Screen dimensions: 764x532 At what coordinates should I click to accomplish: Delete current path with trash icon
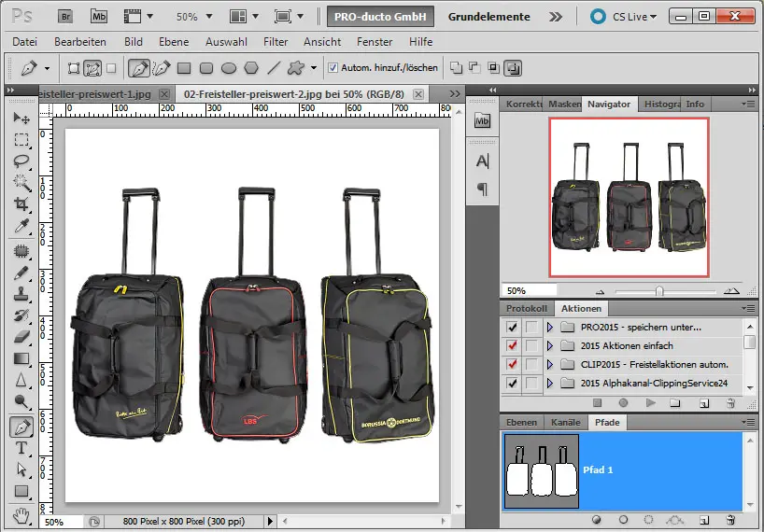[730, 520]
